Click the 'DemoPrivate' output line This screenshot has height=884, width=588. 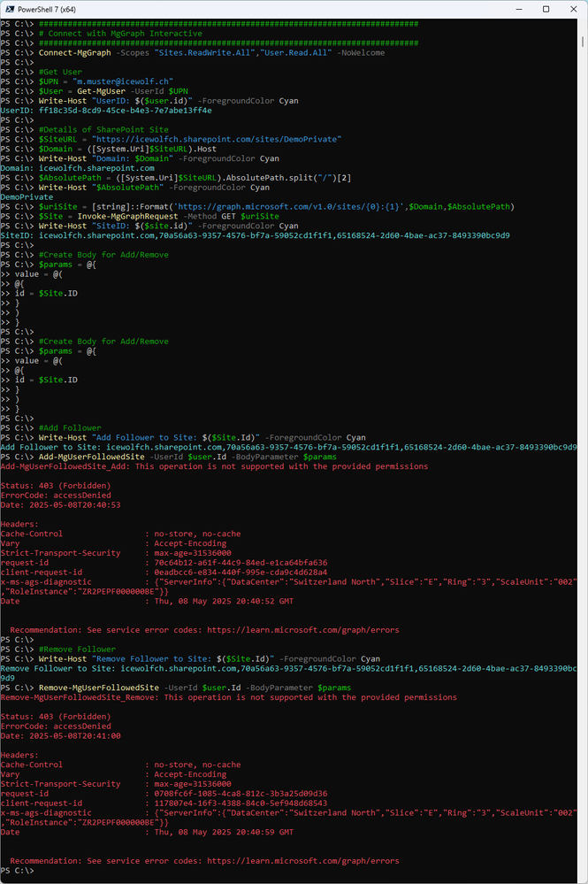click(x=27, y=197)
